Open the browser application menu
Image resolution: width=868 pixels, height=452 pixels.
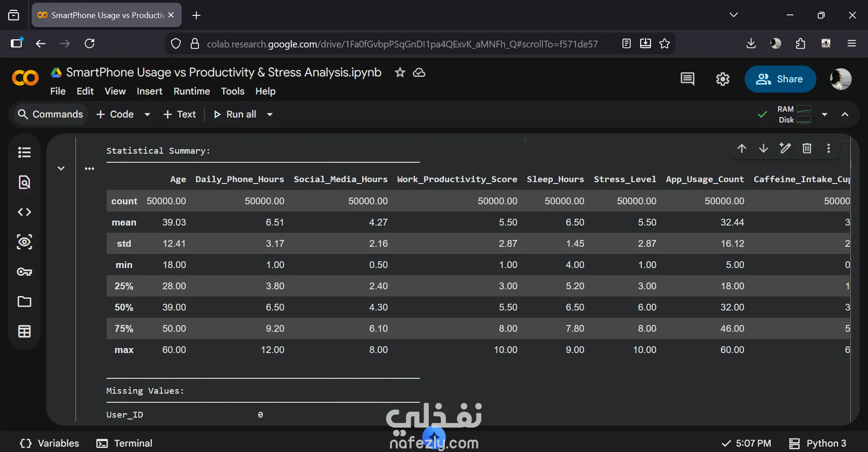coord(852,43)
